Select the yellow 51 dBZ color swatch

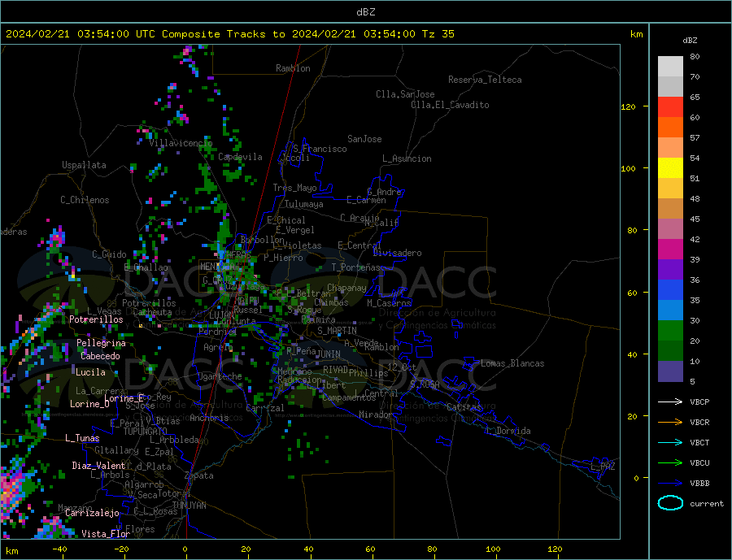coord(670,168)
